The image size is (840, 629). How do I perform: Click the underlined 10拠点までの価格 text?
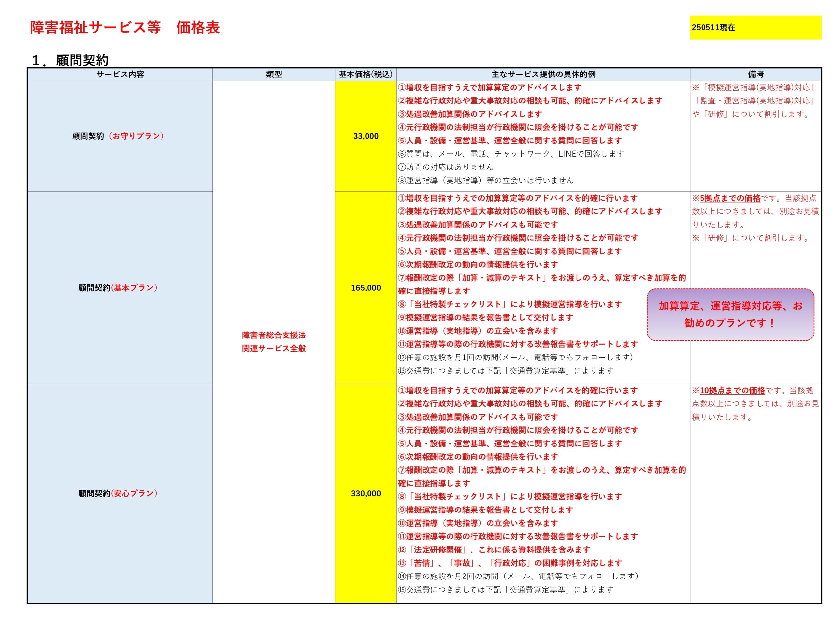tap(732, 390)
